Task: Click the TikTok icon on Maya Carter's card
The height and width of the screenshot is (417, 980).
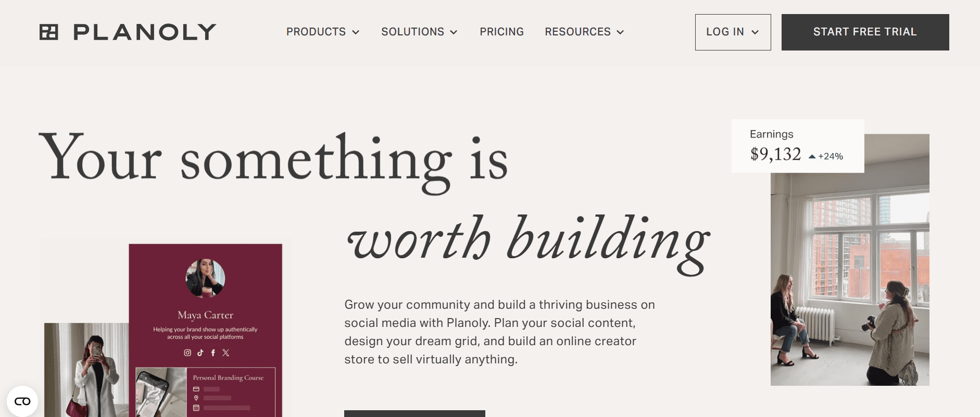Action: (x=200, y=352)
